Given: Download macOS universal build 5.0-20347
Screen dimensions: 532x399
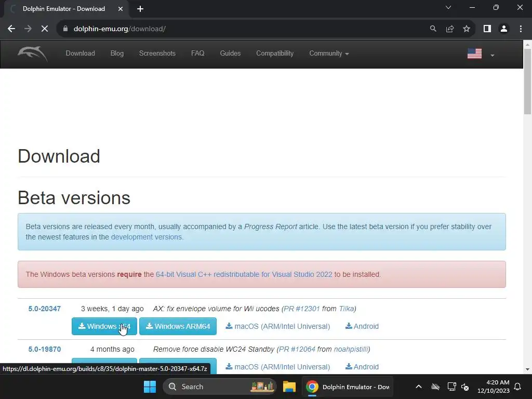Looking at the screenshot, I should (278, 326).
